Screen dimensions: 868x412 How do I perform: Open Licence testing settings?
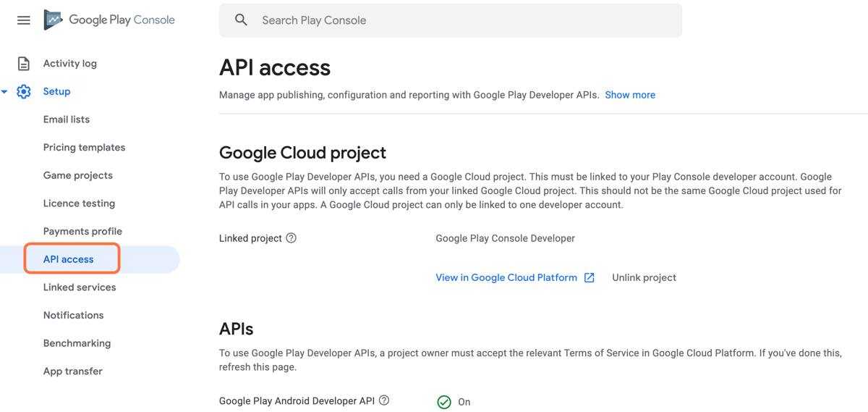[79, 203]
